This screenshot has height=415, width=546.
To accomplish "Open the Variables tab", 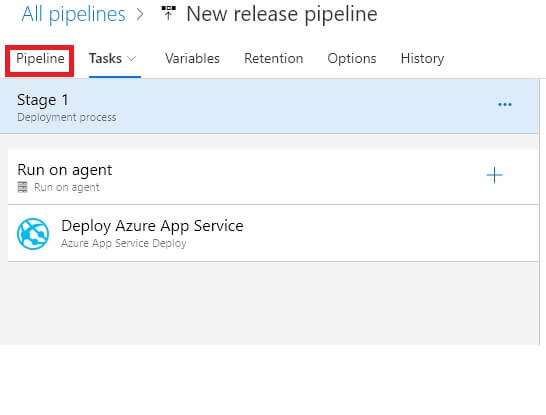I will (x=192, y=58).
